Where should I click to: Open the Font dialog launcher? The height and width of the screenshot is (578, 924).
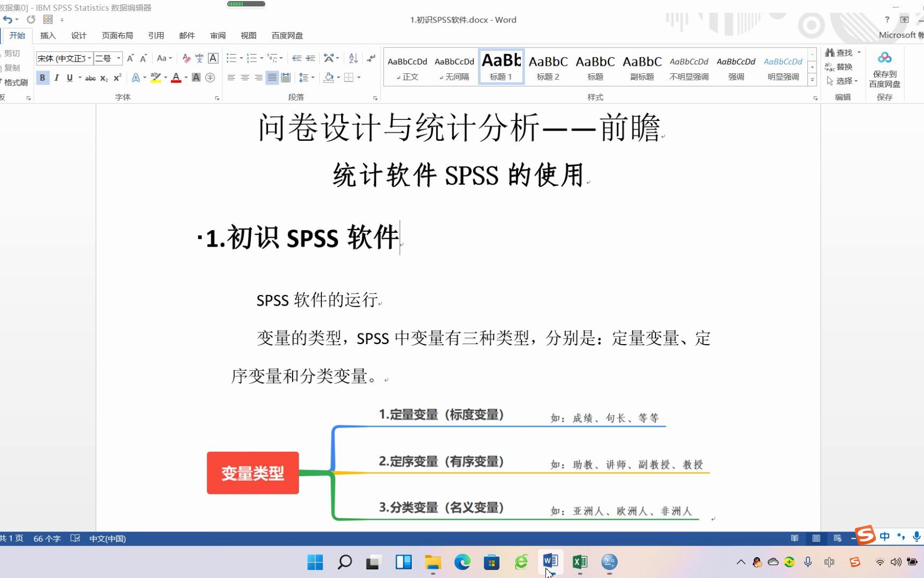217,98
